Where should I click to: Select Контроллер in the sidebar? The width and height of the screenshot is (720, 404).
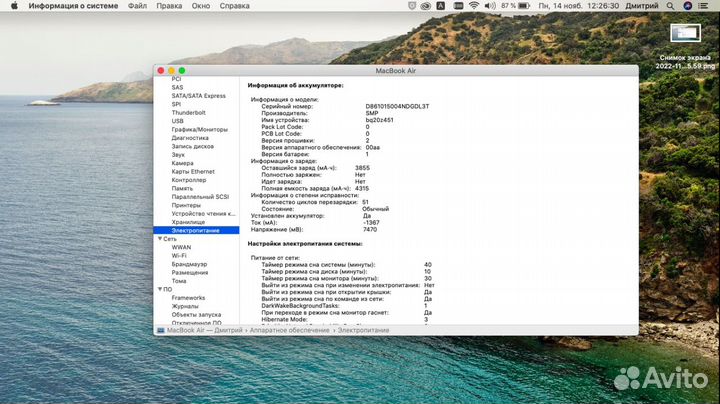click(189, 180)
